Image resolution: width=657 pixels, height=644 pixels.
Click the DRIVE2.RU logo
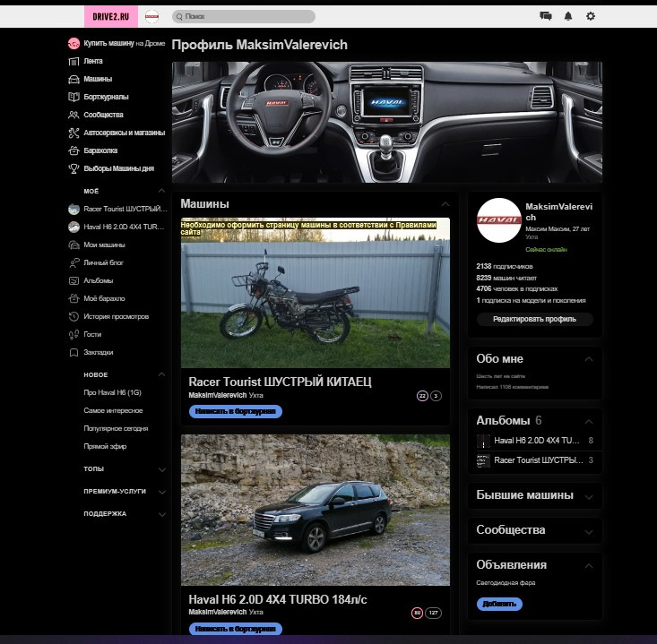(x=111, y=17)
